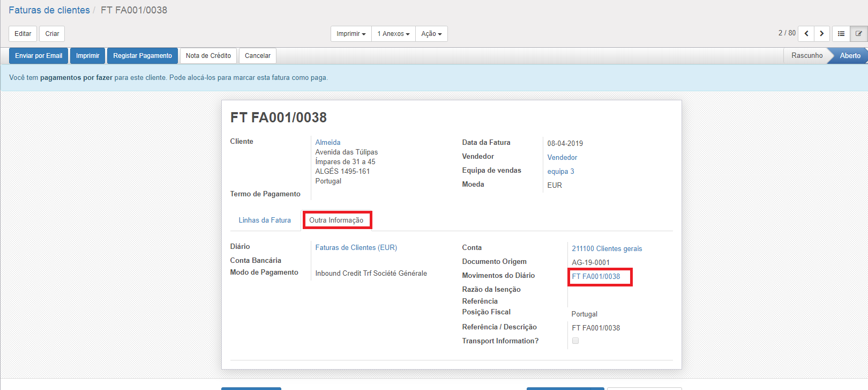Viewport: 868px width, 390px height.
Task: Open the FT FA001/0038 journal entry link
Action: tap(596, 276)
